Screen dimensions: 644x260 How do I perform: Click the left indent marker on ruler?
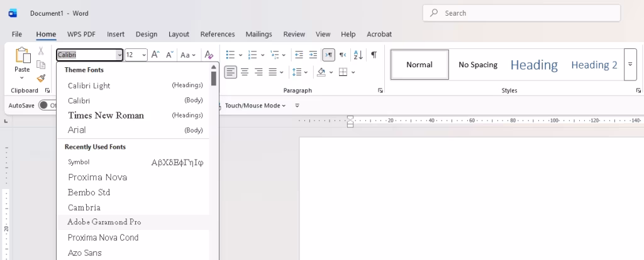click(x=350, y=125)
